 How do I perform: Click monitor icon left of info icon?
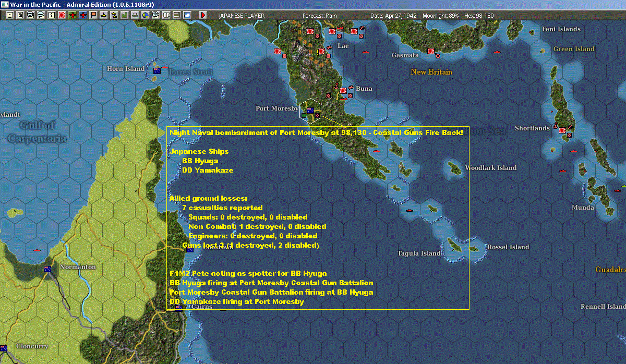pos(41,15)
